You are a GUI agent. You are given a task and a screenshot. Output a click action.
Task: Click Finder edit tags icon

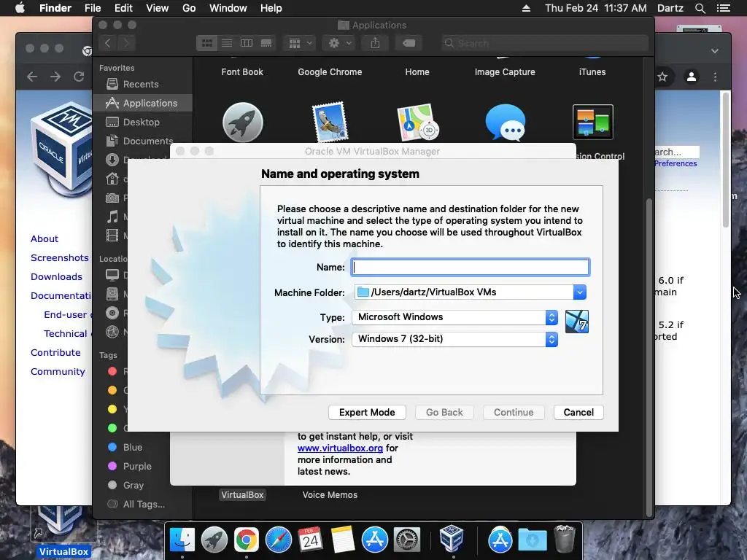click(x=409, y=43)
